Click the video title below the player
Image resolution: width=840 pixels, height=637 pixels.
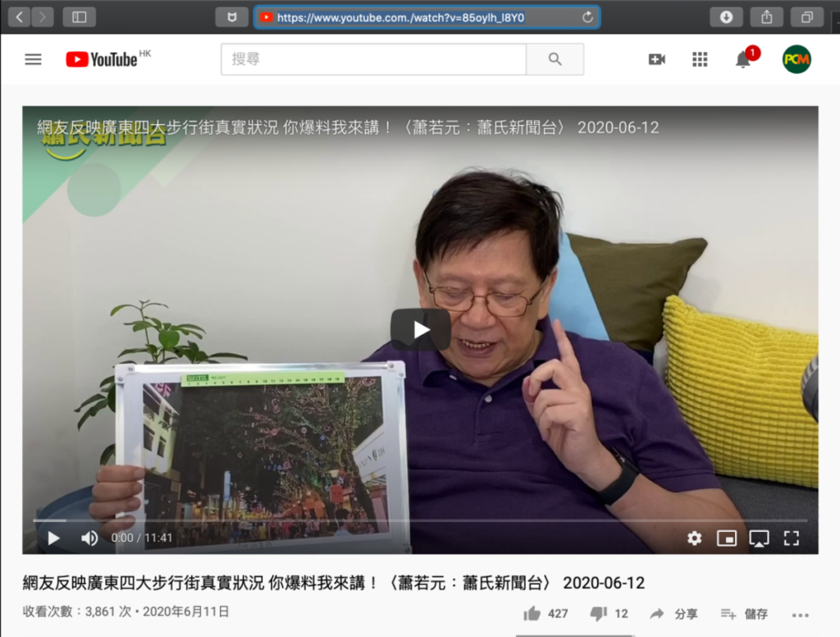coord(333,583)
